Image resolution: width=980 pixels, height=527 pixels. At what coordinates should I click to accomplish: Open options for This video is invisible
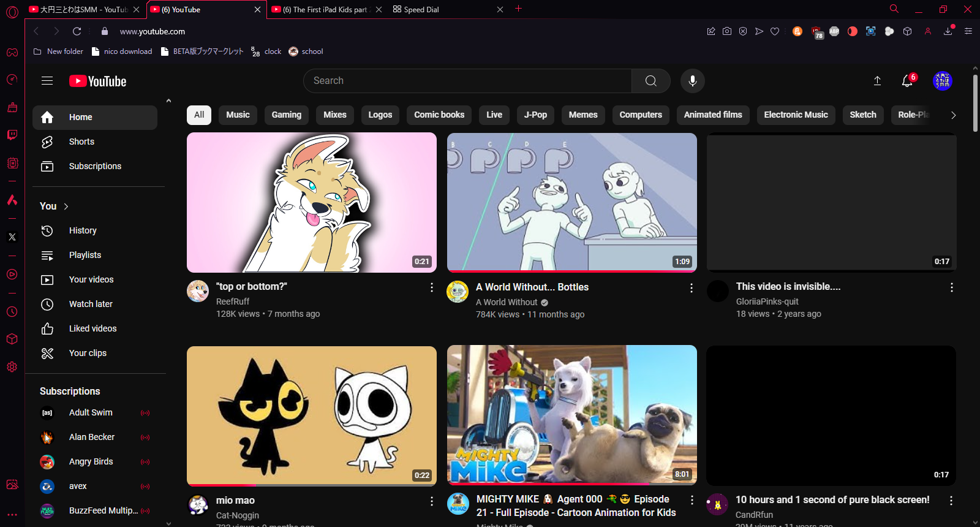(952, 287)
